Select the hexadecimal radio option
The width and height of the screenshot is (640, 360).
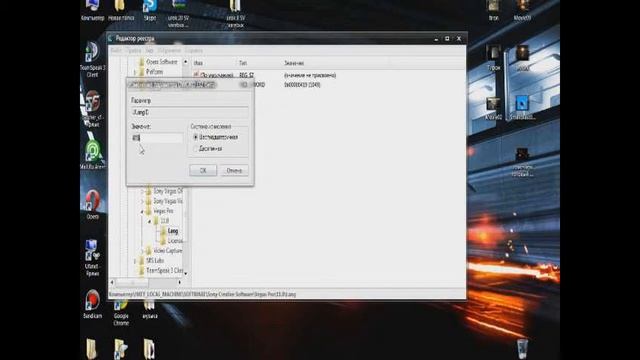click(196, 137)
